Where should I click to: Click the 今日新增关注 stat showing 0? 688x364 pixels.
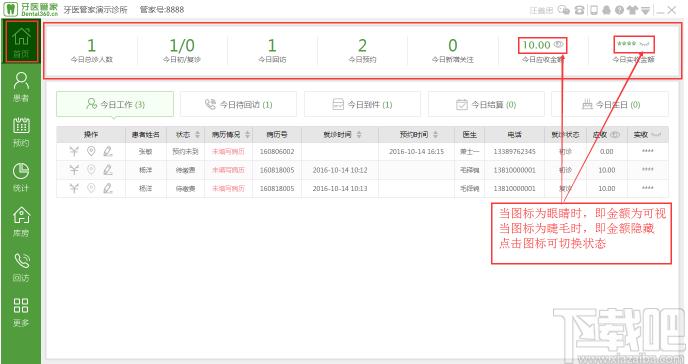(453, 51)
